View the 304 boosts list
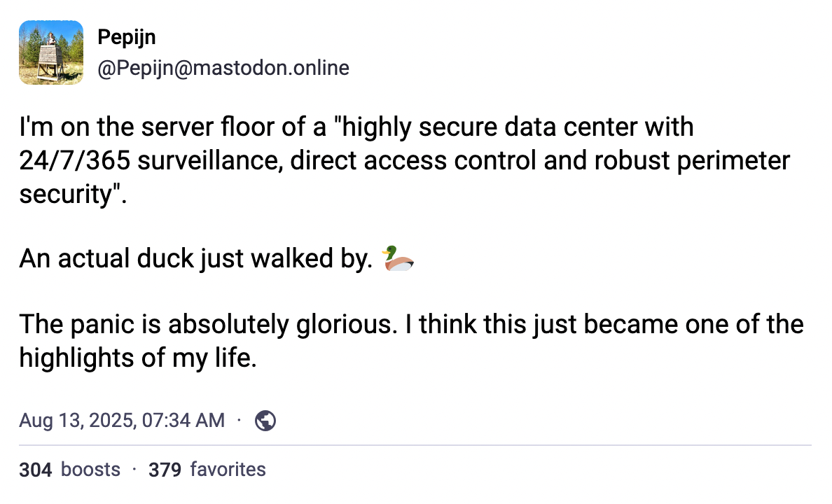The height and width of the screenshot is (504, 832). (69, 469)
